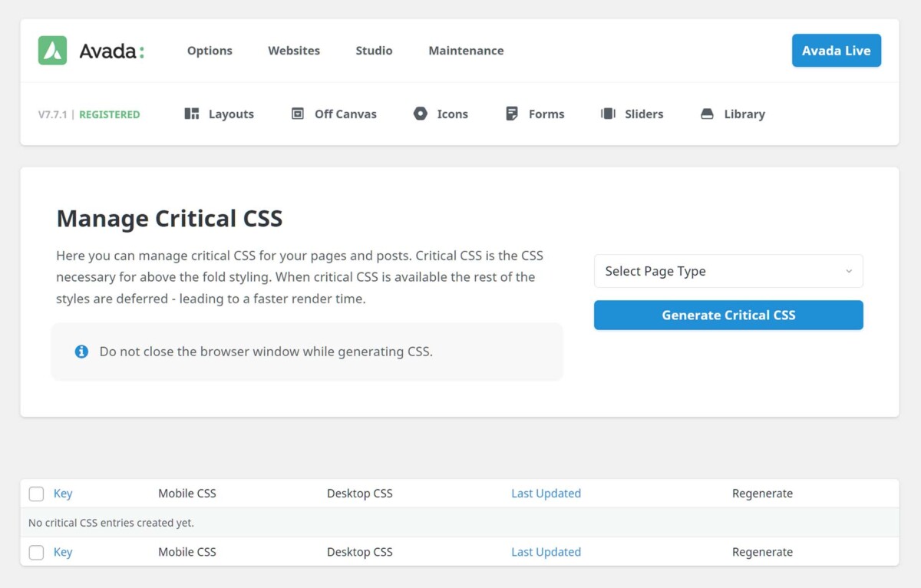Click the Avada logo icon

pos(51,50)
